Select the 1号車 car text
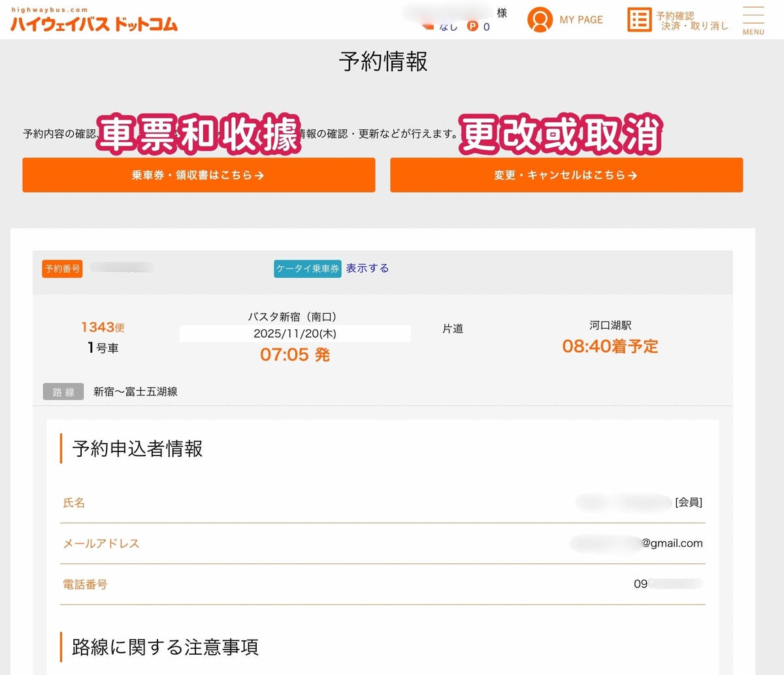This screenshot has height=675, width=784. click(103, 348)
